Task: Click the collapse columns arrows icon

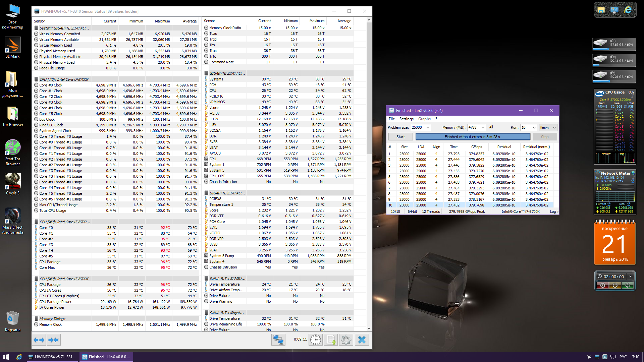Action: [53, 340]
